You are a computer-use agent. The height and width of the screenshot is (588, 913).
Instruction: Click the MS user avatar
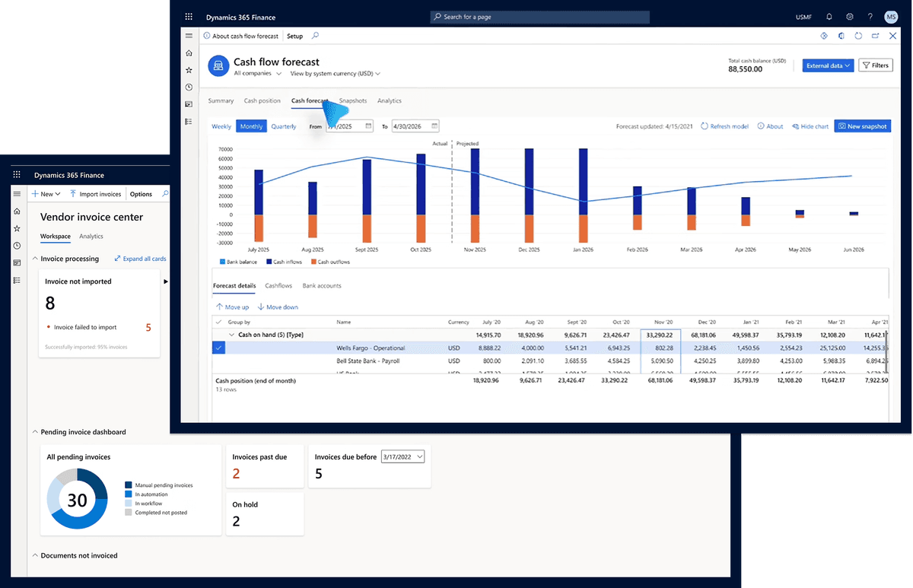pyautogui.click(x=890, y=17)
